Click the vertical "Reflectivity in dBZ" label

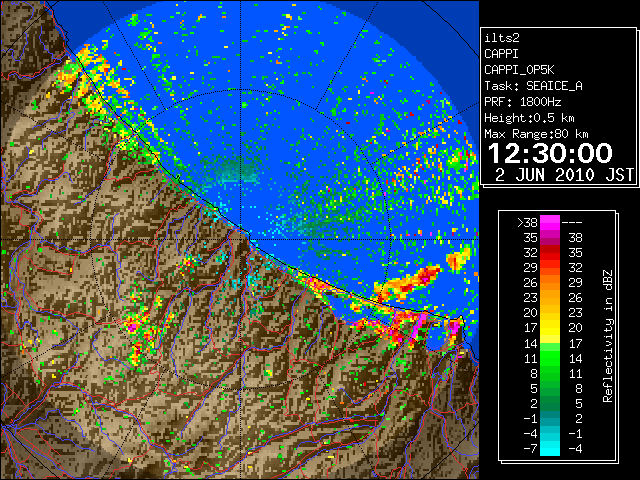coord(608,336)
